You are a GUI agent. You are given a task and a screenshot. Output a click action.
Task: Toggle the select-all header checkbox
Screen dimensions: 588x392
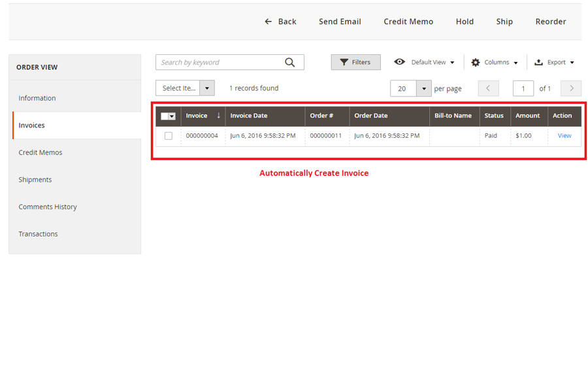pyautogui.click(x=165, y=116)
